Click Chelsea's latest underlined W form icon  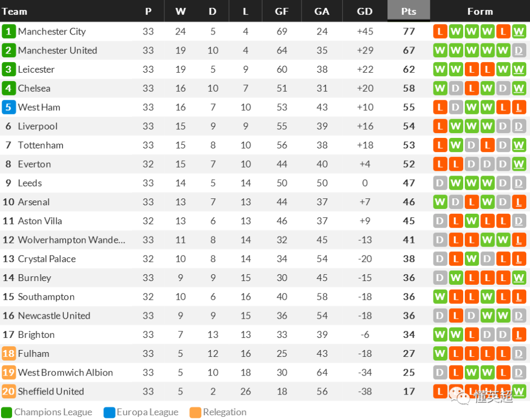(519, 88)
